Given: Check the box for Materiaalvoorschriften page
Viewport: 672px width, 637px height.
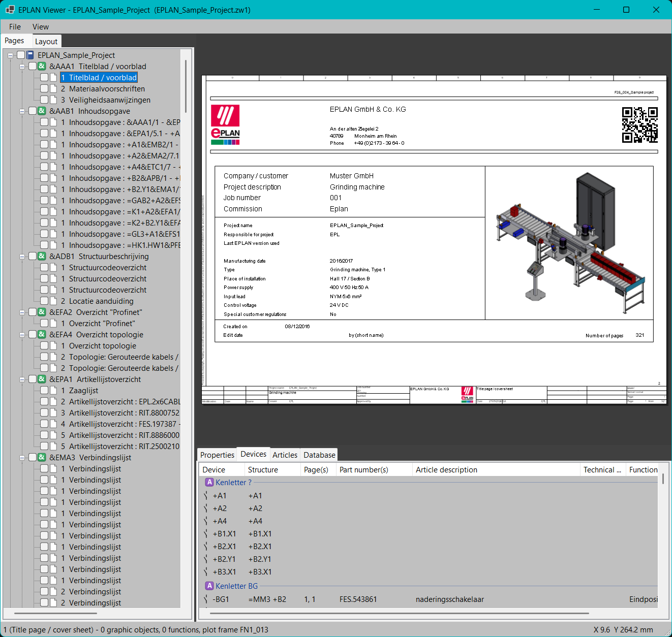Looking at the screenshot, I should coord(44,88).
